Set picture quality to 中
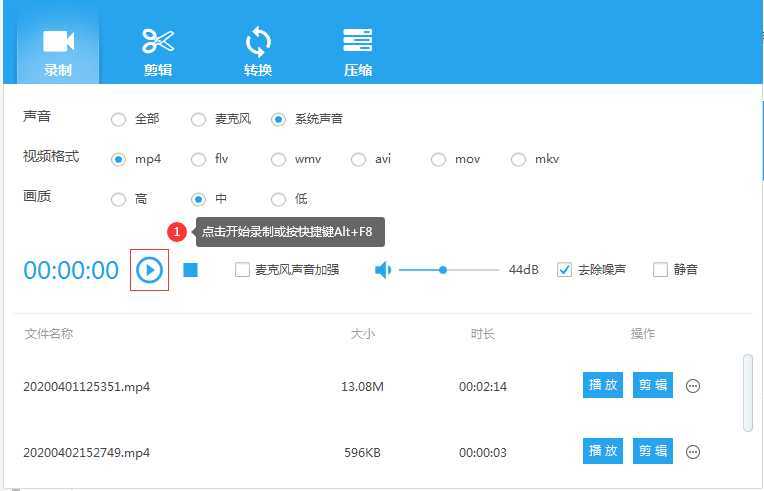764x491 pixels. (x=198, y=199)
